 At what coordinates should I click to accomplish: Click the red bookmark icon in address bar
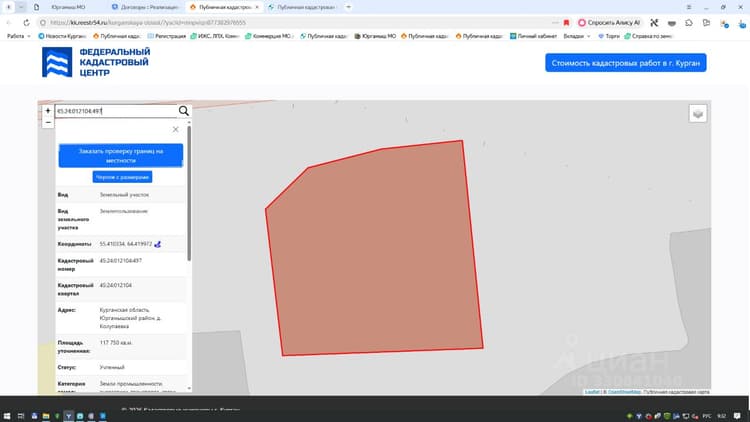(x=566, y=22)
